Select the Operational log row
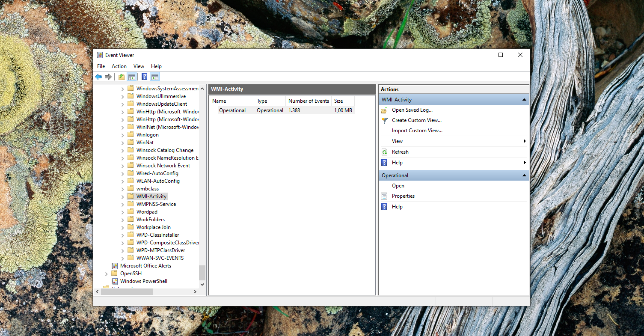 coord(232,110)
